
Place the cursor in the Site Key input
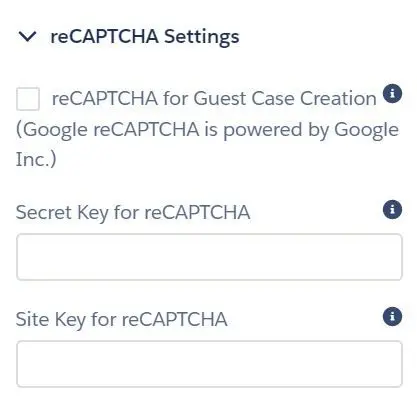pos(209,364)
